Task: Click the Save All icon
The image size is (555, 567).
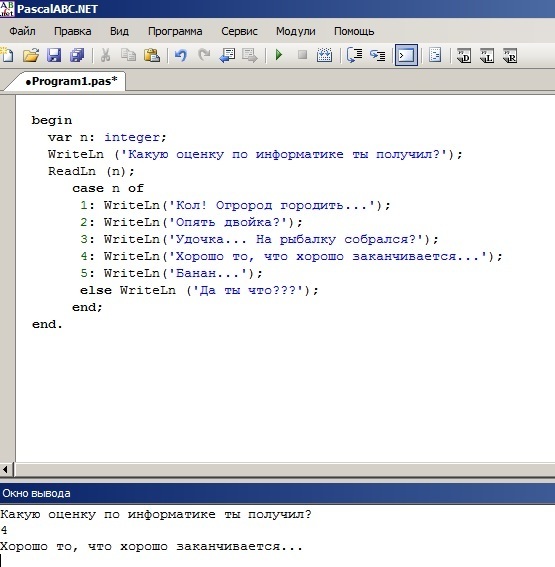Action: 77,55
